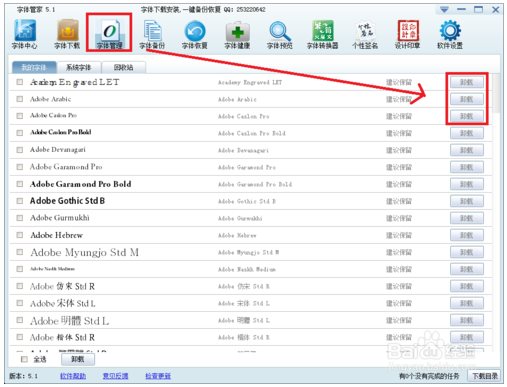Open the 字体转换器 font converter icon
This screenshot has height=387, width=507.
(x=322, y=34)
